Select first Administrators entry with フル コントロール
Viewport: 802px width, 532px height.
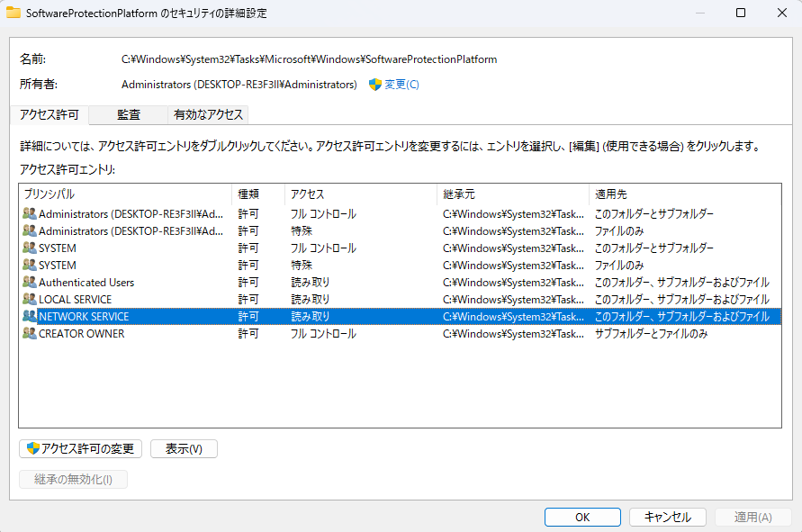(x=400, y=214)
